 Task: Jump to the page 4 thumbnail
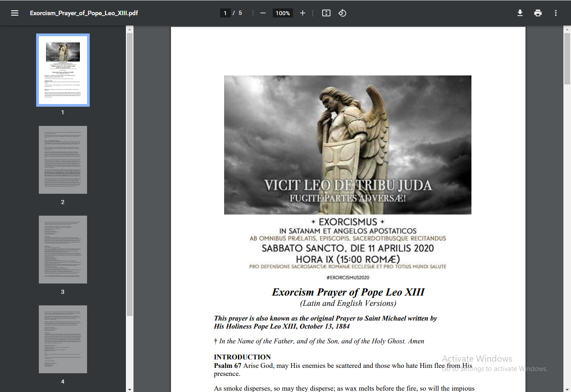(x=63, y=339)
